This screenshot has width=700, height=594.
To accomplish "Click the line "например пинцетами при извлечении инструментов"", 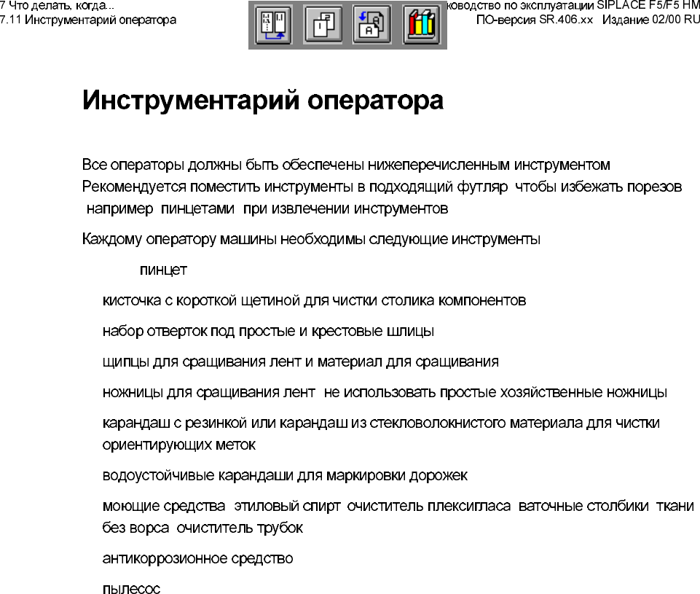I will (267, 208).
